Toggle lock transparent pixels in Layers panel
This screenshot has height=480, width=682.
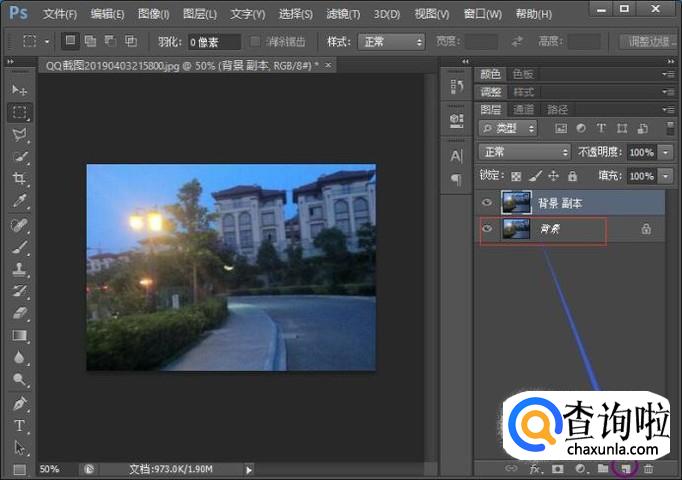[516, 176]
